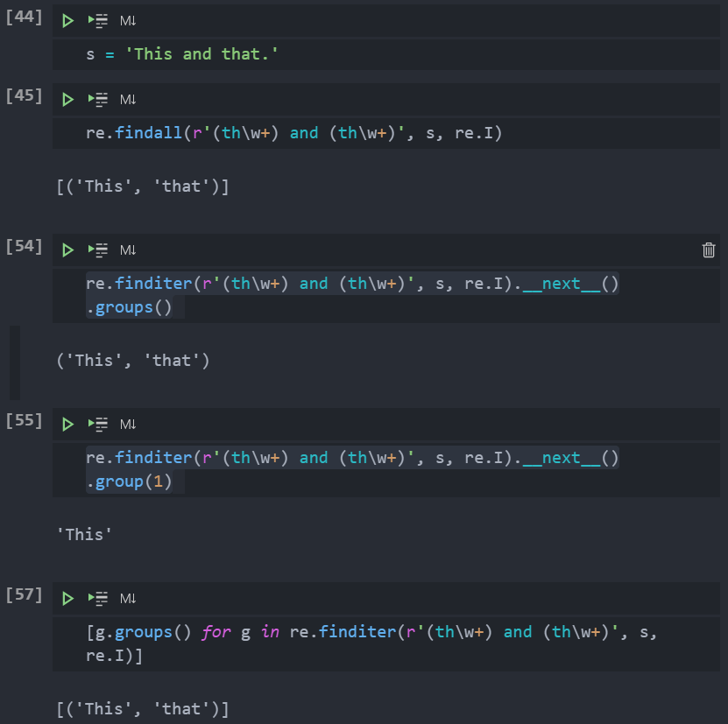This screenshot has height=724, width=728.
Task: Click execution count [44]
Action: click(x=24, y=18)
